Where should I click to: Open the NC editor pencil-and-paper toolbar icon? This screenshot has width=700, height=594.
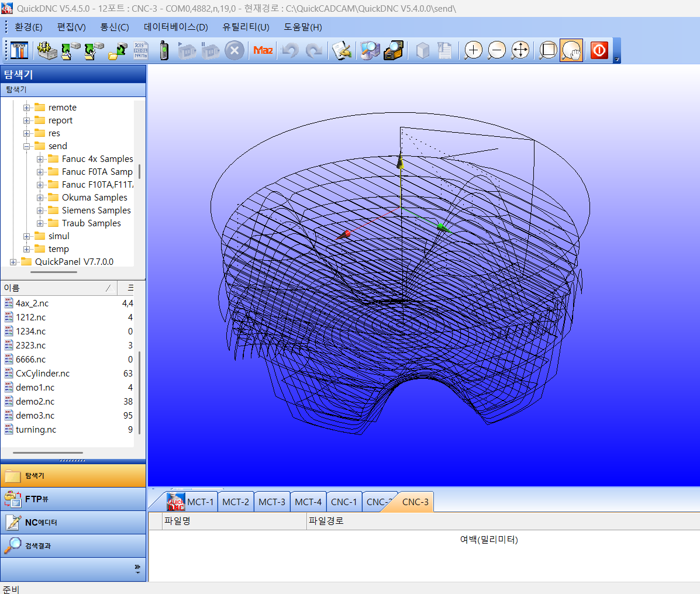pyautogui.click(x=342, y=51)
